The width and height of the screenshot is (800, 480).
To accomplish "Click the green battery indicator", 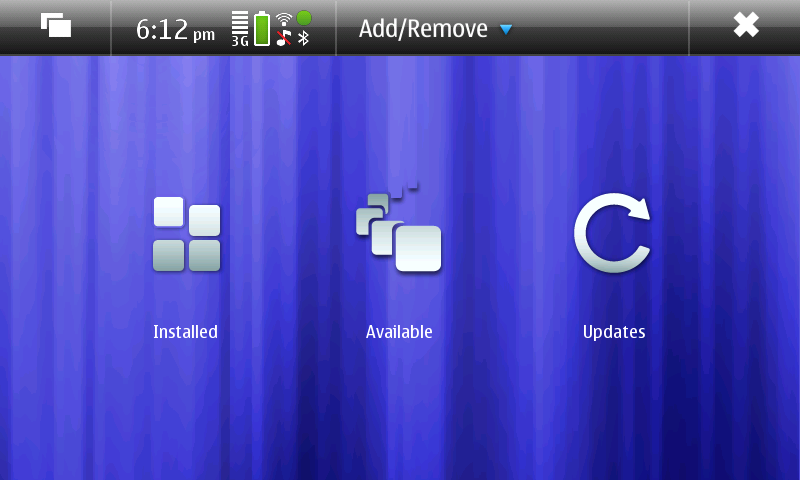I will click(262, 29).
